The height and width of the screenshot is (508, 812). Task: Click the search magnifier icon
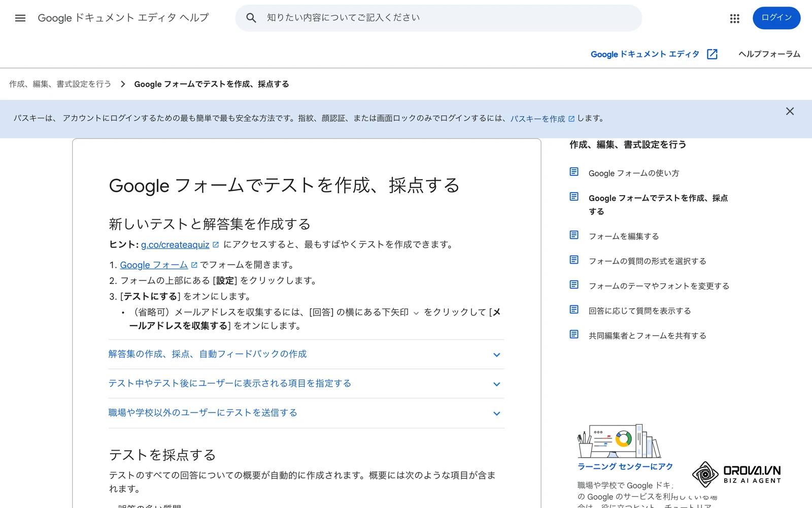pos(251,18)
